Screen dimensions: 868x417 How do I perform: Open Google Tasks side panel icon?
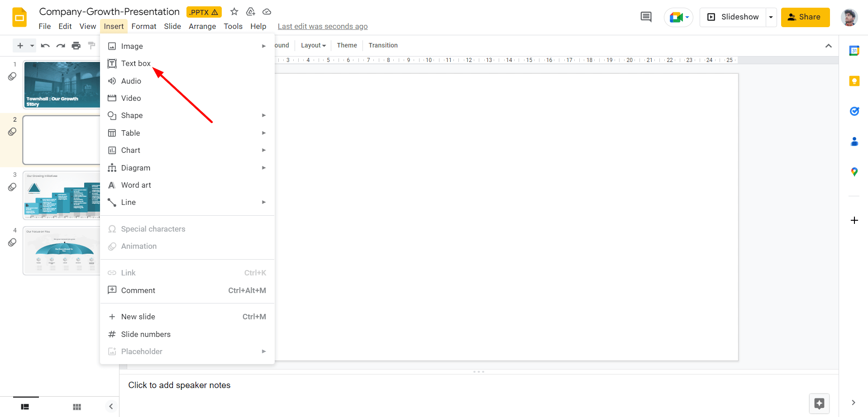coord(854,111)
